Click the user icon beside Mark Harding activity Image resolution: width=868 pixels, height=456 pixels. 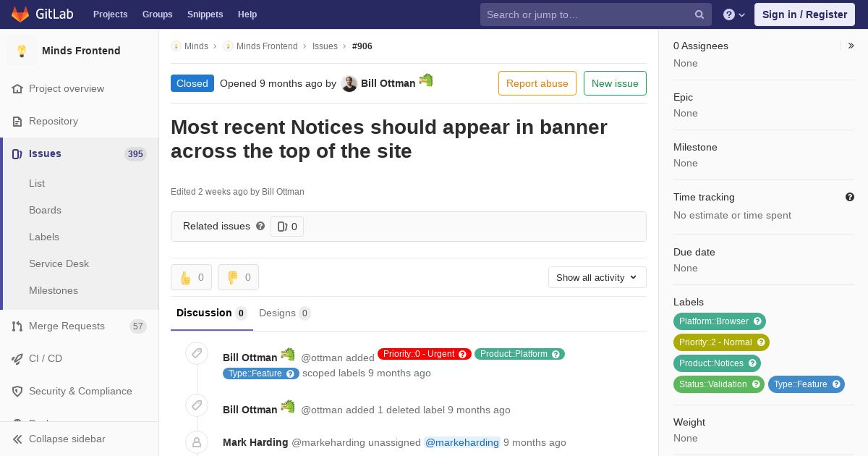[197, 442]
